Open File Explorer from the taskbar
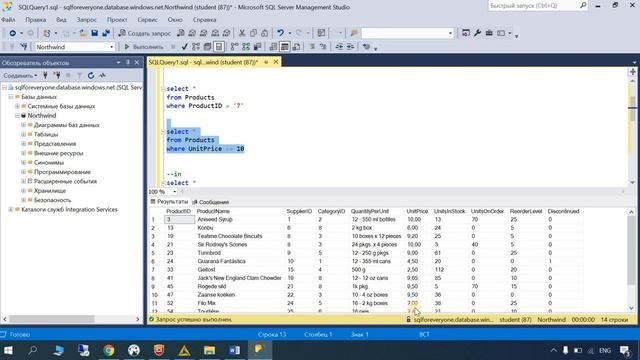640x360 pixels. (209, 350)
